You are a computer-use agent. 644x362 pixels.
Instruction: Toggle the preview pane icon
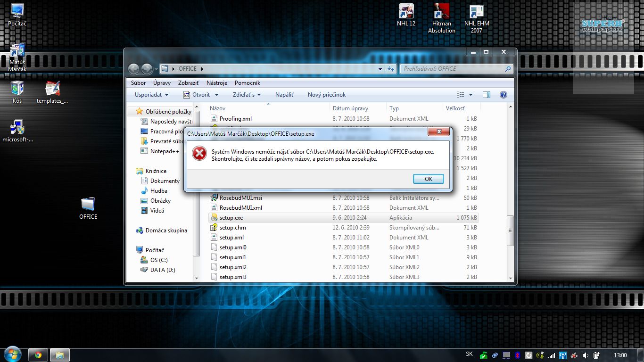(x=486, y=95)
